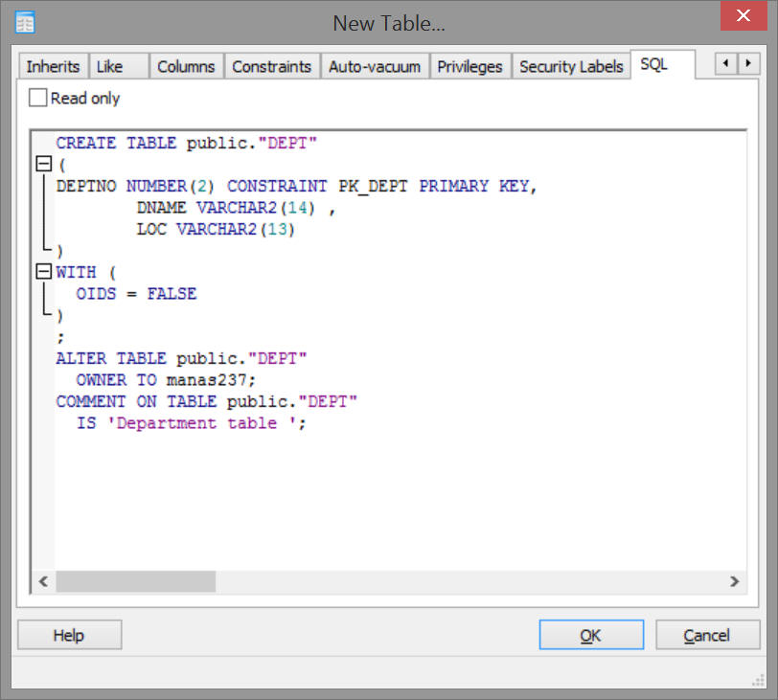The width and height of the screenshot is (778, 700).
Task: Go to the Columns tab
Action: (186, 66)
